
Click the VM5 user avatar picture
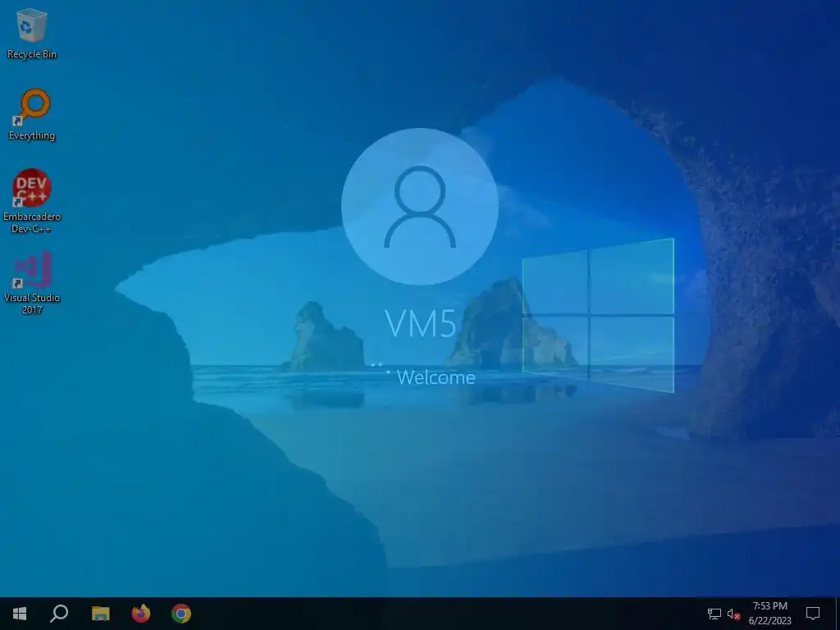click(420, 206)
